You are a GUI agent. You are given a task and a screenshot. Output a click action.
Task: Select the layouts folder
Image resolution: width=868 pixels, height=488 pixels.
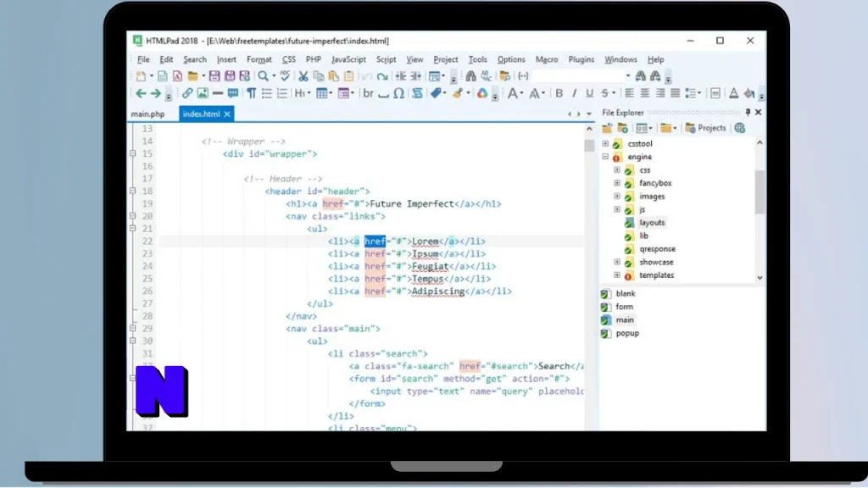[x=652, y=223]
